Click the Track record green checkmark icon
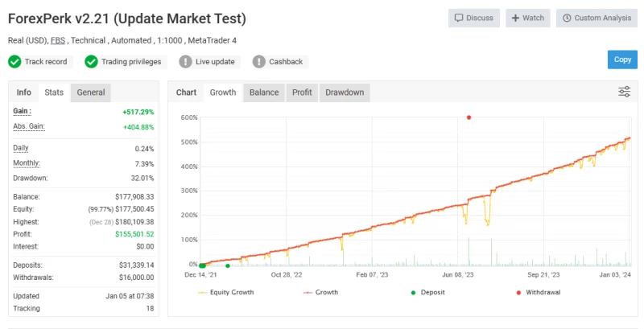 (x=14, y=61)
